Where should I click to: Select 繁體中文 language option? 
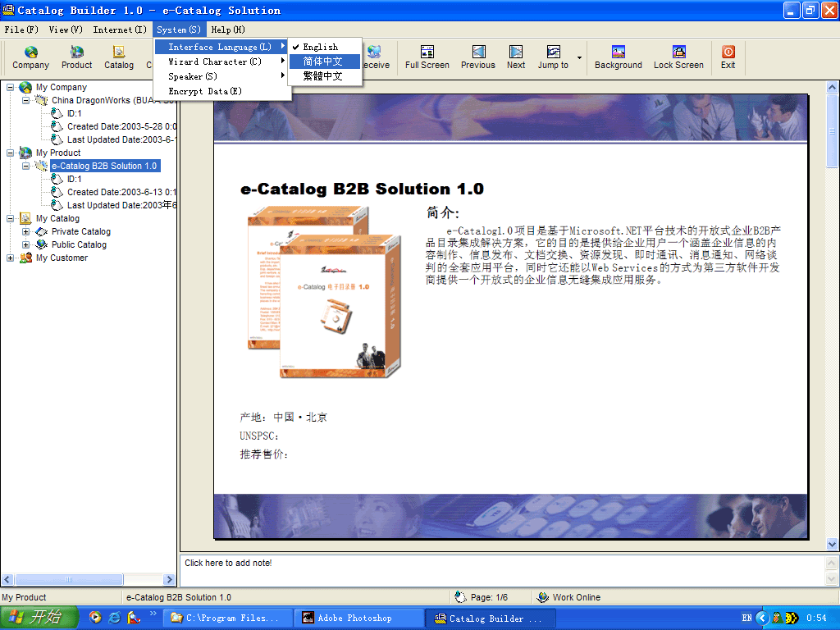point(325,76)
